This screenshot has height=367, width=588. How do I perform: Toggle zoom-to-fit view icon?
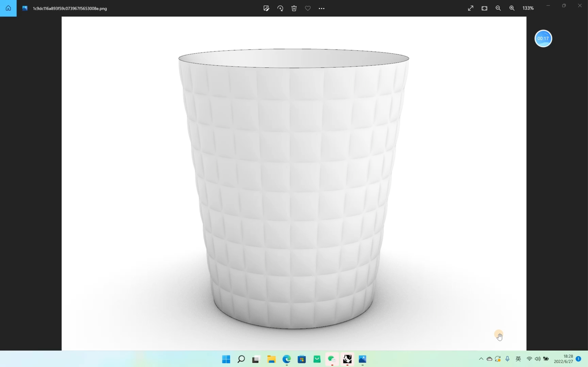tap(484, 8)
